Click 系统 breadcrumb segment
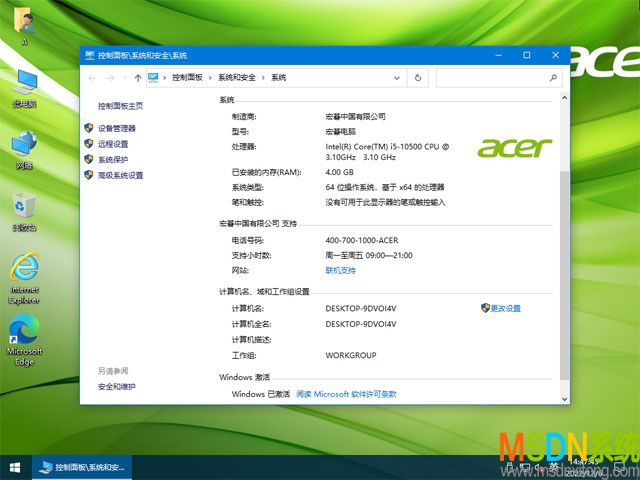This screenshot has height=480, width=640. (x=279, y=78)
